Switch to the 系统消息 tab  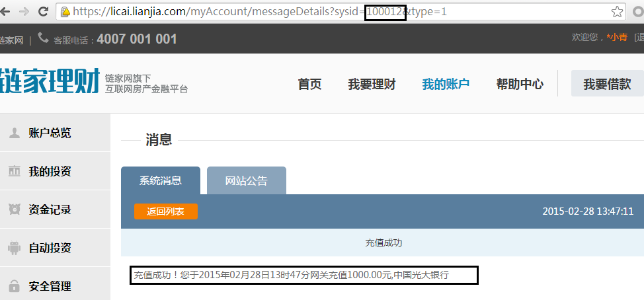coord(161,180)
